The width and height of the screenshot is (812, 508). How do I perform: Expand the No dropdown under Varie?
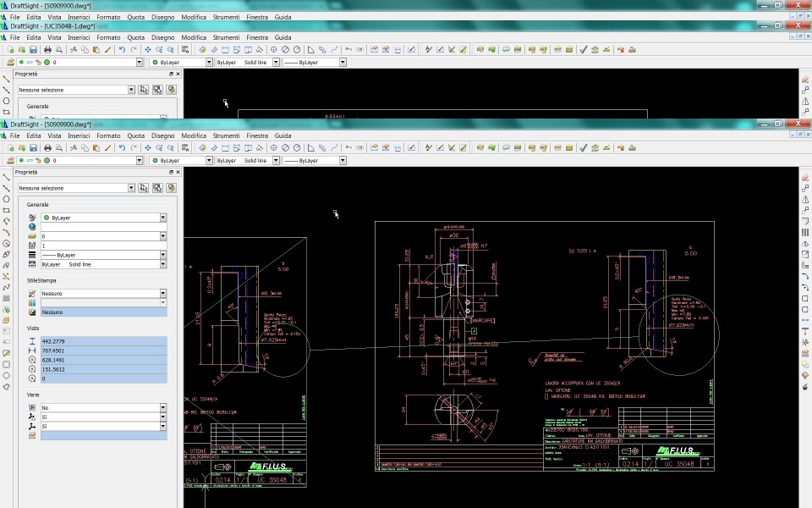[x=163, y=407]
